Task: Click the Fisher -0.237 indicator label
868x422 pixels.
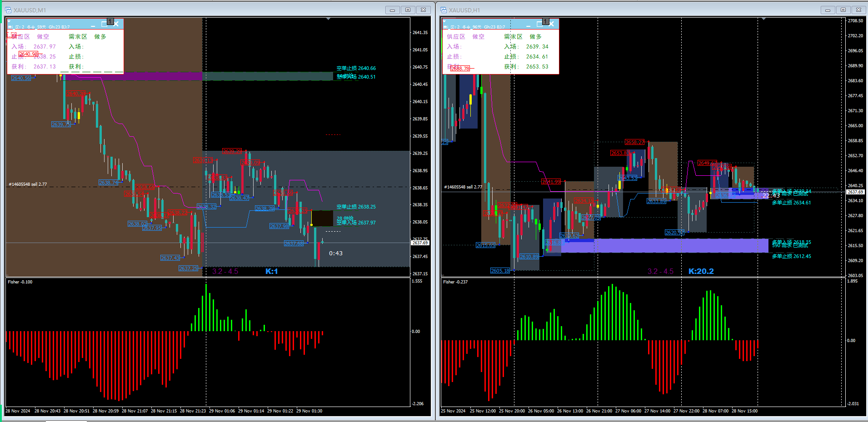Action: (455, 282)
